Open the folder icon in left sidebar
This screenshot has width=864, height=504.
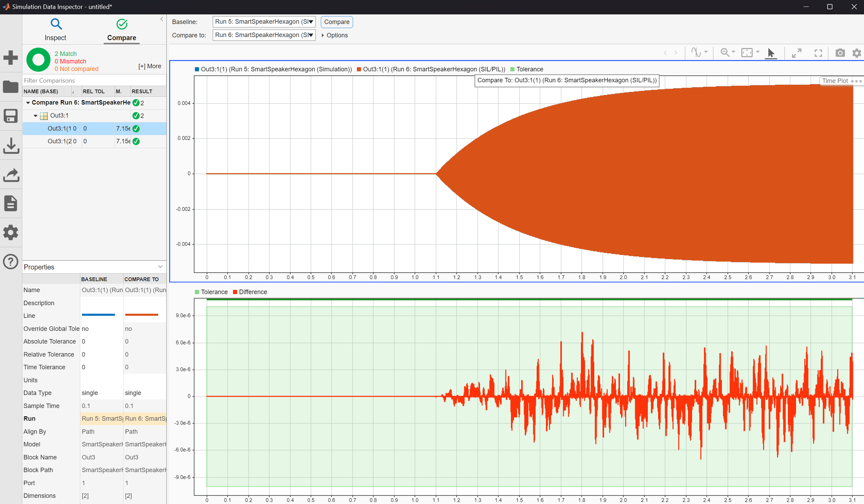(x=11, y=87)
